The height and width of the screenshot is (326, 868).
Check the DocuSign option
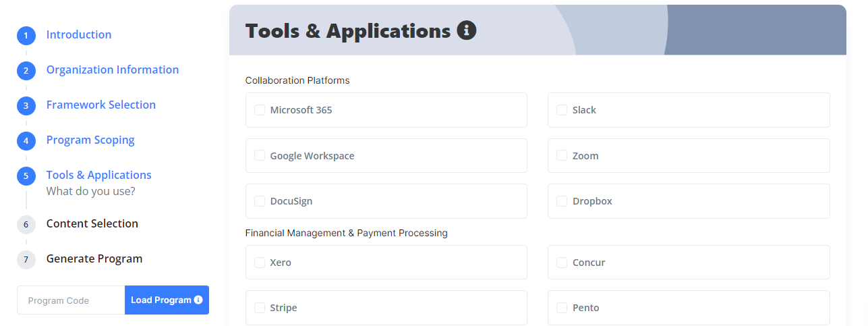(260, 201)
